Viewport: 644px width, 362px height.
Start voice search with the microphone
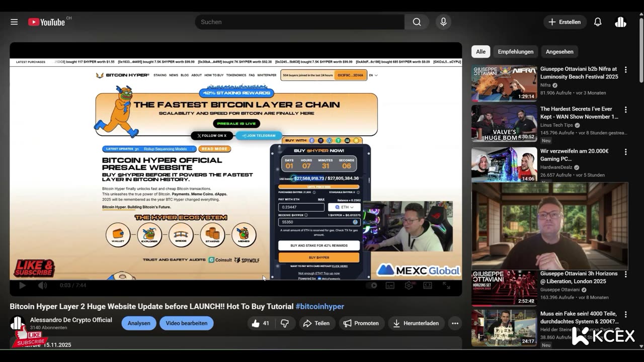[443, 22]
